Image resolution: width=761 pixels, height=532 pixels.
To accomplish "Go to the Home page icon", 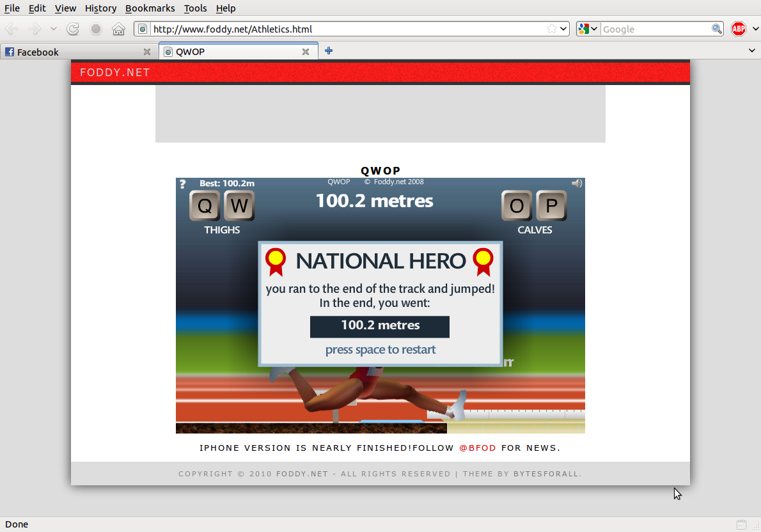I will tap(118, 29).
